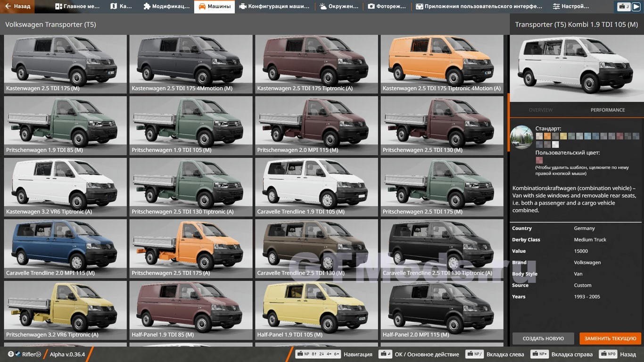Choose Kastenwagen 2.5 TDI 175 Tiptronic (A)
The image size is (644, 362).
coord(316,64)
